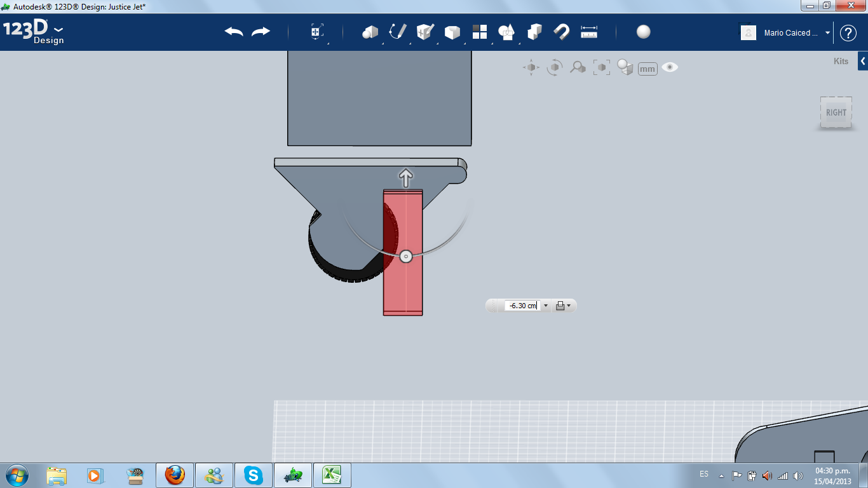Select the Pan navigation tool
Viewport: 868px width, 488px height.
(x=531, y=67)
